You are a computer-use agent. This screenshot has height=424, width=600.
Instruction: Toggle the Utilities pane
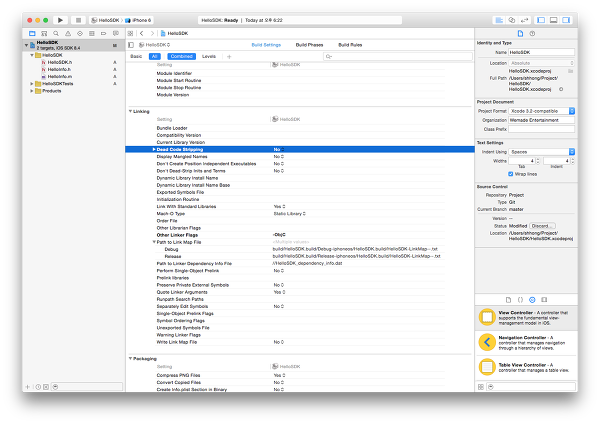tap(566, 20)
